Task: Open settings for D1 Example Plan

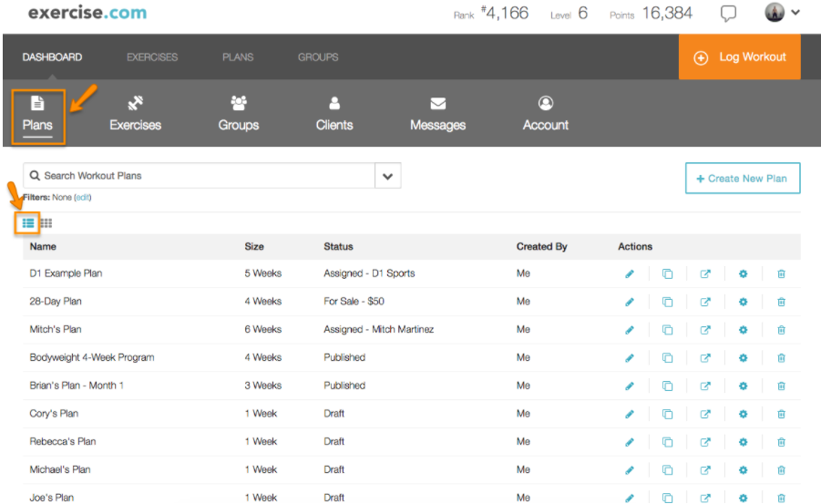Action: [x=743, y=273]
